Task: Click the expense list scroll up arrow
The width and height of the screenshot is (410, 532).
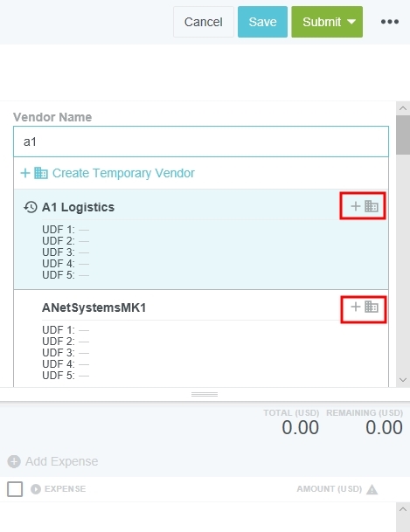Action: [403, 509]
